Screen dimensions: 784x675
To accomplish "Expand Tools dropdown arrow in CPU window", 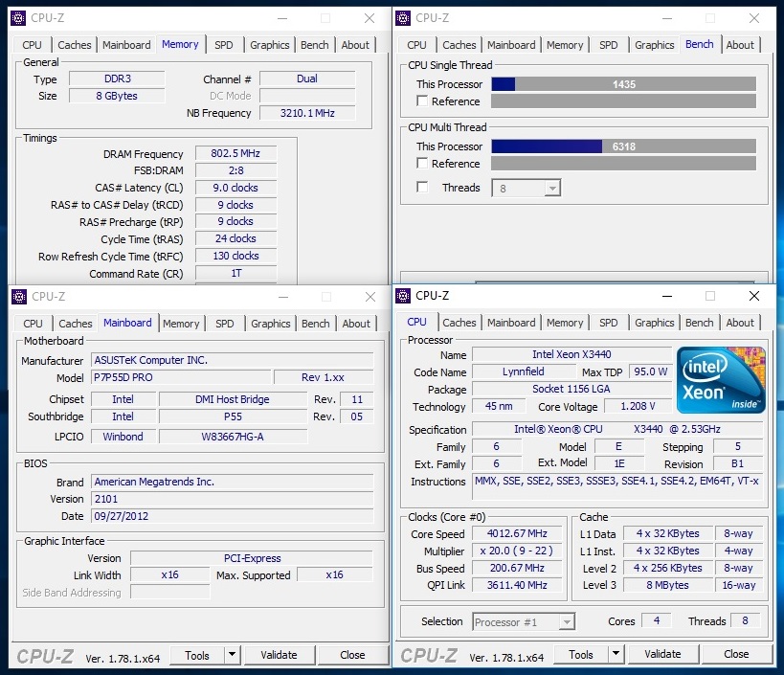I will click(616, 654).
